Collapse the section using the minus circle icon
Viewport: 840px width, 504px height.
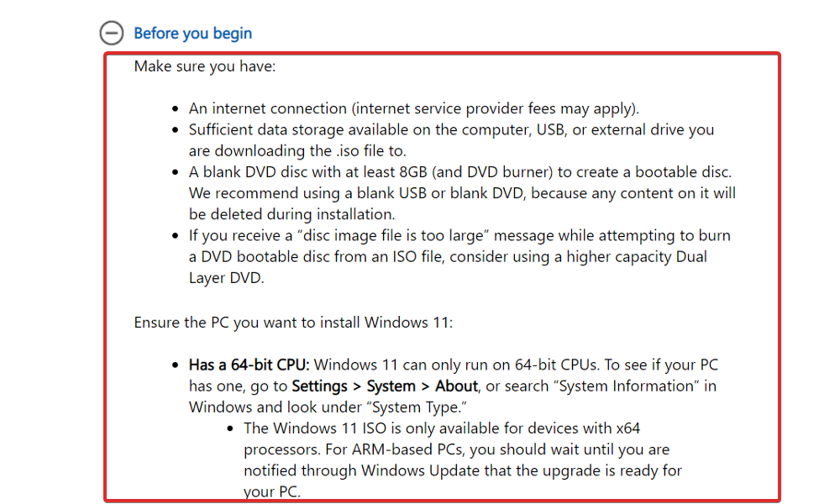(112, 34)
